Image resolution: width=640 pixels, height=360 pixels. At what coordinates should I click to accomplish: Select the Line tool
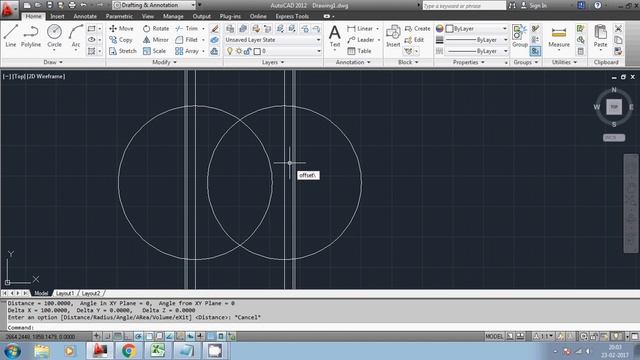click(x=11, y=36)
